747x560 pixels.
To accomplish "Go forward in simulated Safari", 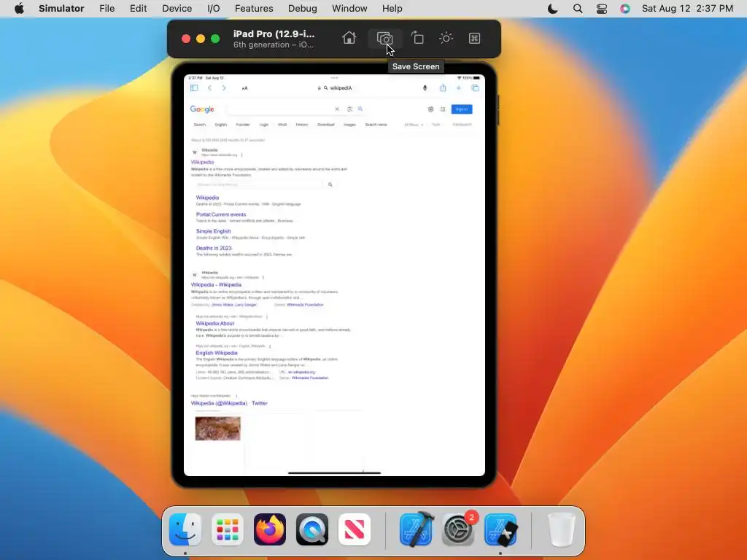I will [224, 88].
